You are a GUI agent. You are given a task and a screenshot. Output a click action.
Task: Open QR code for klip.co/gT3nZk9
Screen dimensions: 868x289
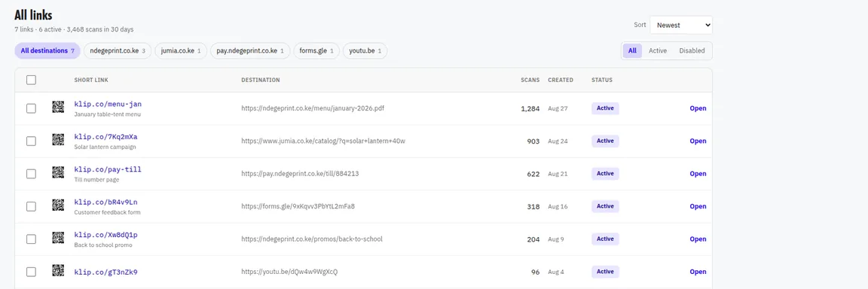point(58,271)
